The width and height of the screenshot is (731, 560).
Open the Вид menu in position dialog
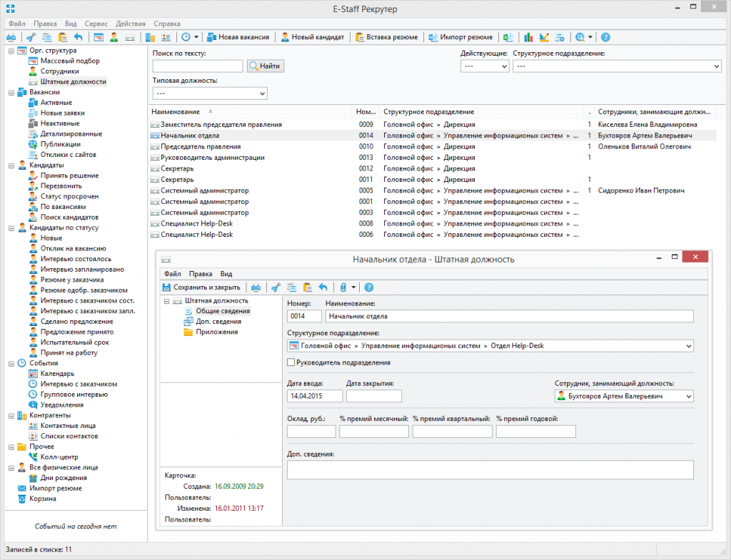(226, 274)
